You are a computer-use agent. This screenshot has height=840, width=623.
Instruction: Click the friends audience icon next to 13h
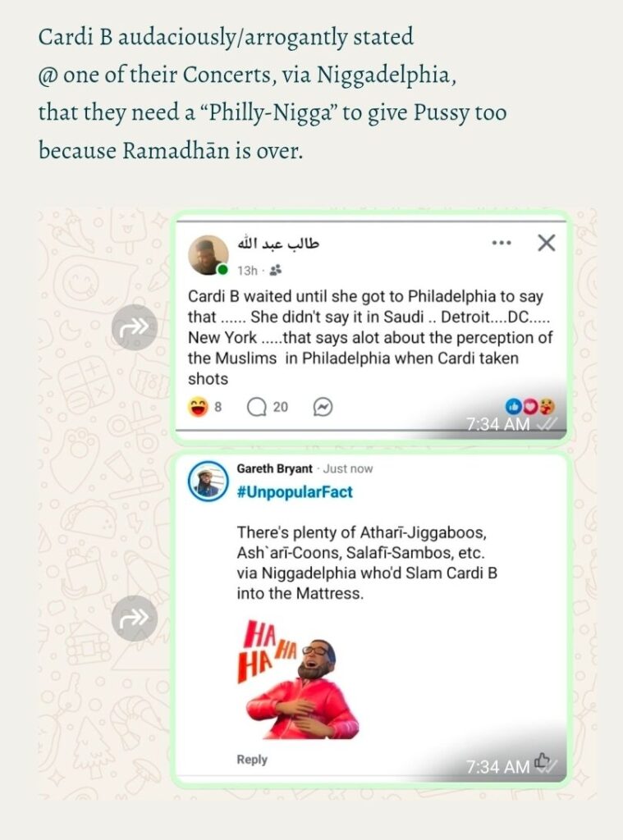276,271
